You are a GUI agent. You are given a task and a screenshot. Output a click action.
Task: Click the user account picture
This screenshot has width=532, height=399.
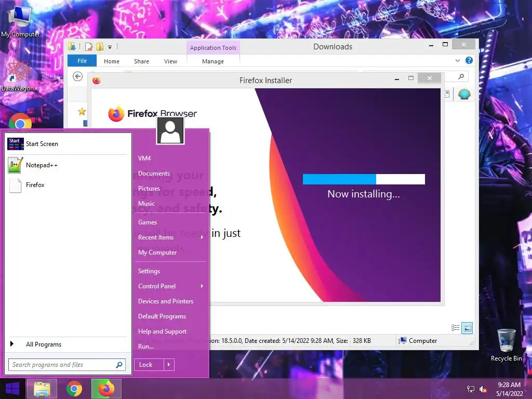point(170,130)
